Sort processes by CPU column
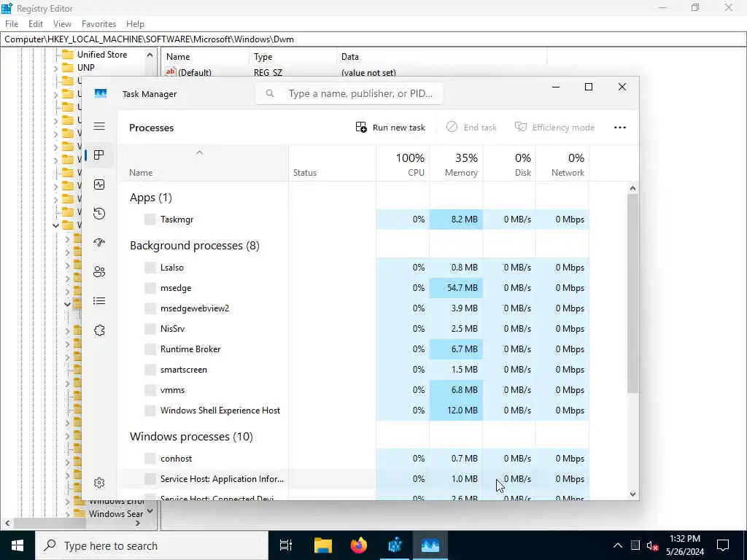The height and width of the screenshot is (560, 747). tap(403, 164)
